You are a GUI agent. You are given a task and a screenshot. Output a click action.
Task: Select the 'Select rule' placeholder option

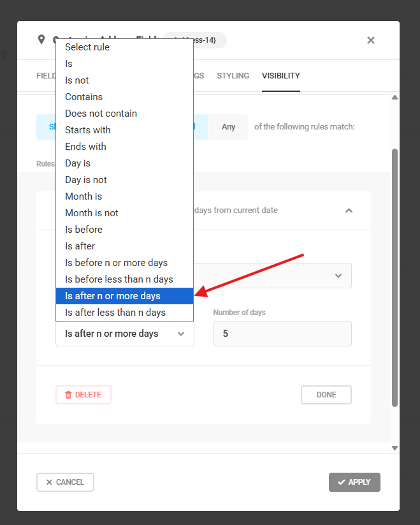(x=124, y=47)
